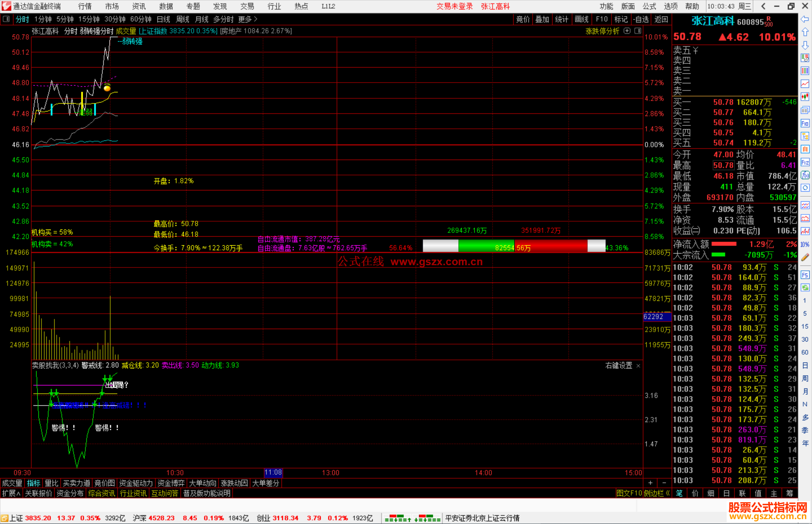Select the 大单动向 bottom tab

click(203, 483)
